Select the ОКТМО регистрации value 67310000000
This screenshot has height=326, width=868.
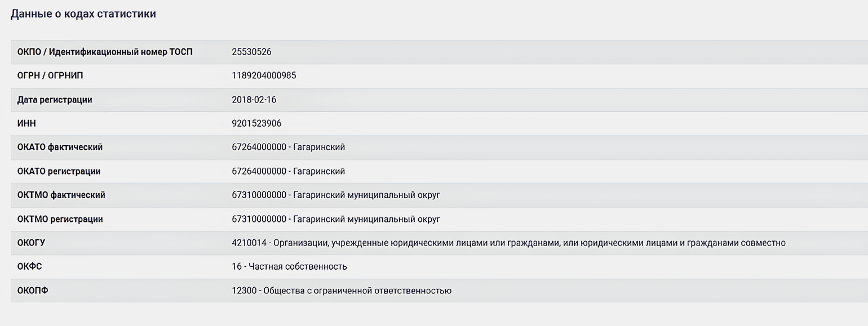[x=259, y=219]
